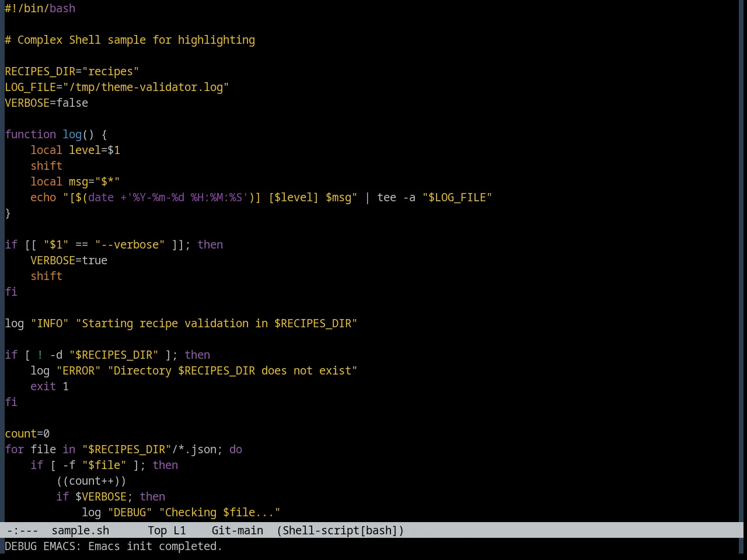Image resolution: width=747 pixels, height=560 pixels.
Task: Click the "$LOG_FILE" string after tee
Action: click(x=458, y=197)
